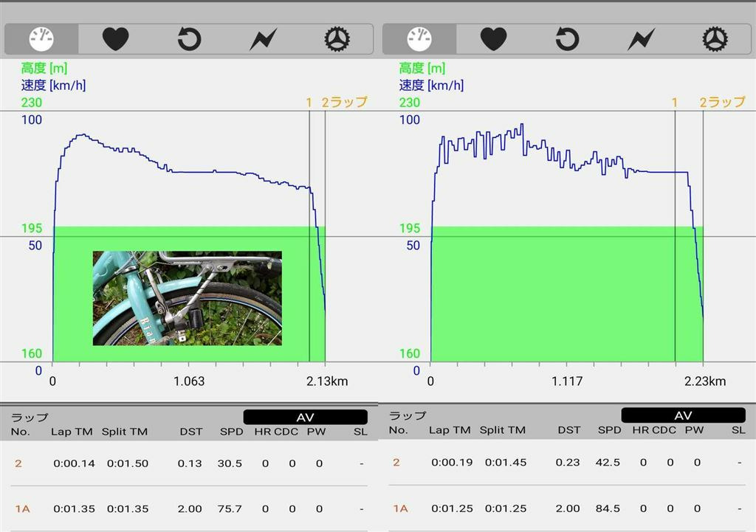Open gear sprocket tab in left panel
The height and width of the screenshot is (532, 756).
coord(337,39)
